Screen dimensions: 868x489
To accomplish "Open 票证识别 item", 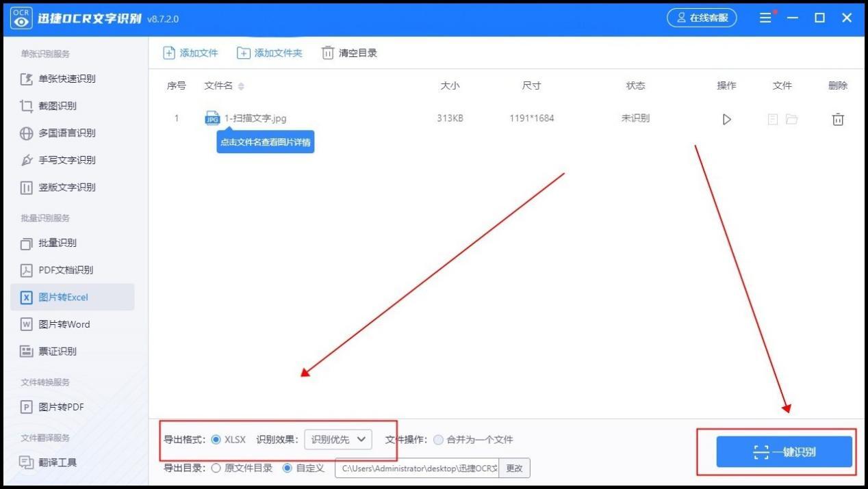I will (x=57, y=352).
